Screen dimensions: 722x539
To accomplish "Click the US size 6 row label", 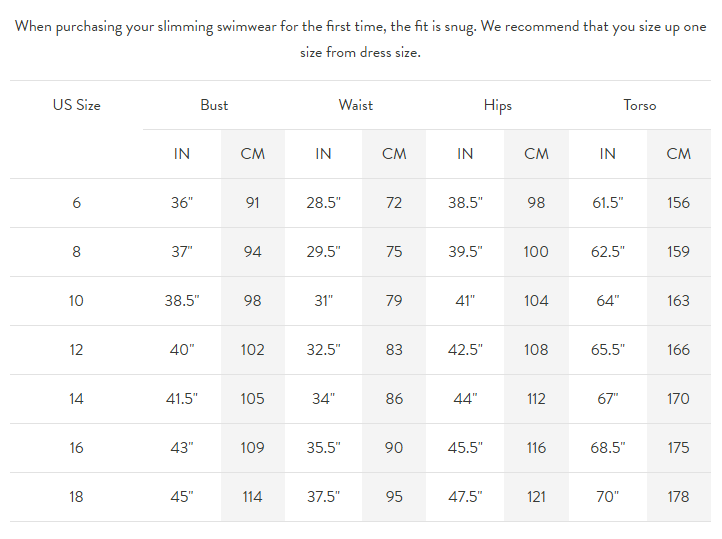I will coord(77,203).
